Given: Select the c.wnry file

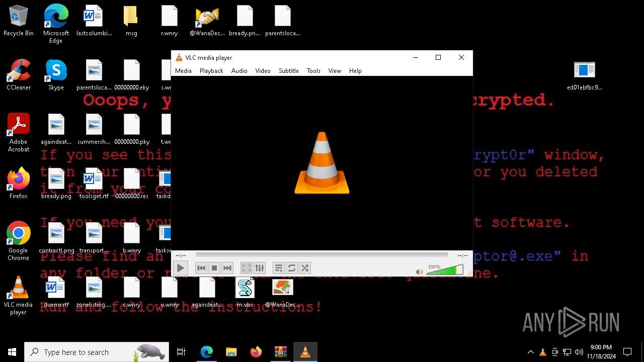Looking at the screenshot, I should pyautogui.click(x=132, y=292).
